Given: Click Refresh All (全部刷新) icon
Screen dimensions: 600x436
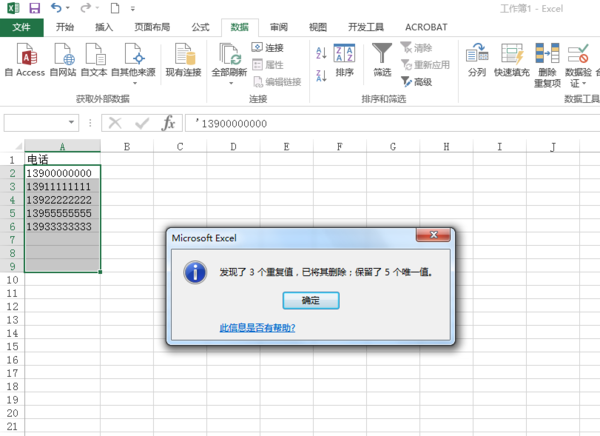Looking at the screenshot, I should point(230,56).
